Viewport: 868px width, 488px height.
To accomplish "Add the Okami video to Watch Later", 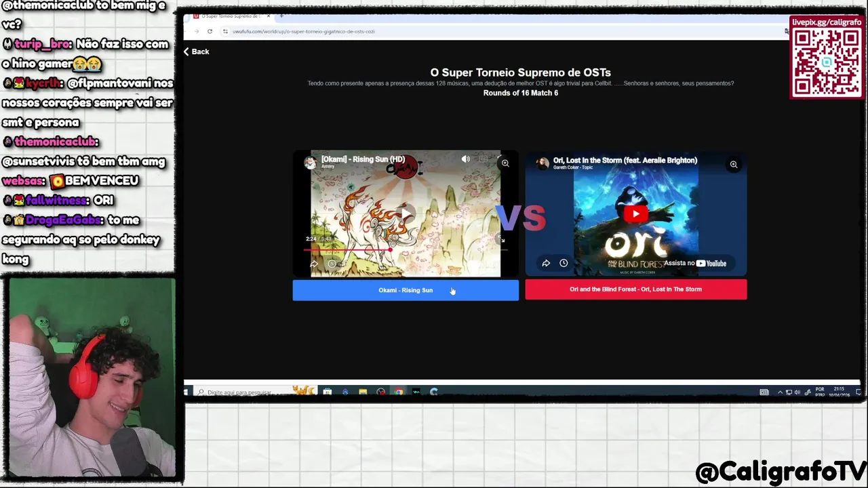I will (332, 264).
